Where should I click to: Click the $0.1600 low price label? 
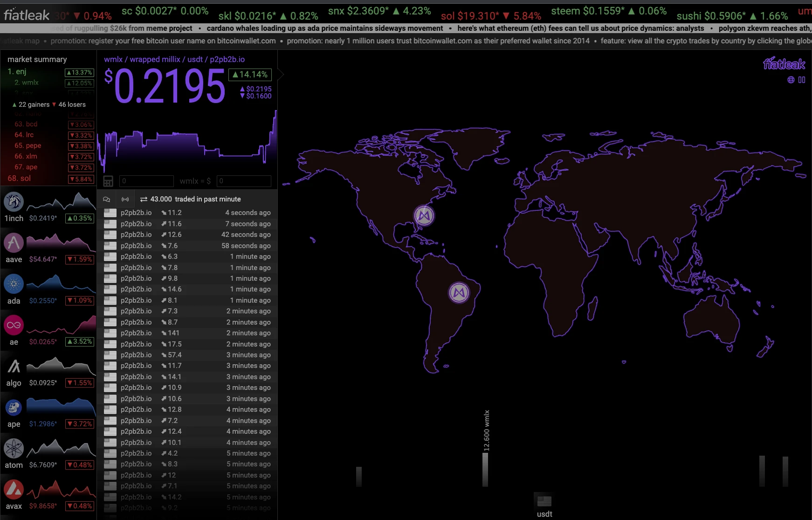(x=255, y=96)
